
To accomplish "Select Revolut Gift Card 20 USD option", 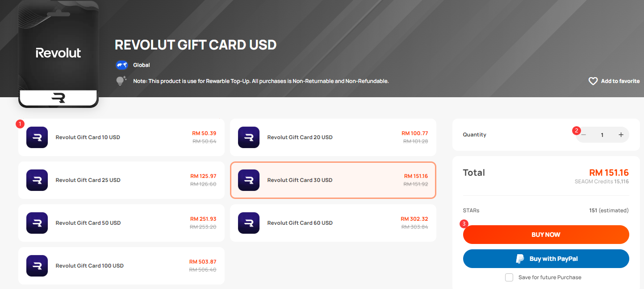I will tap(333, 137).
